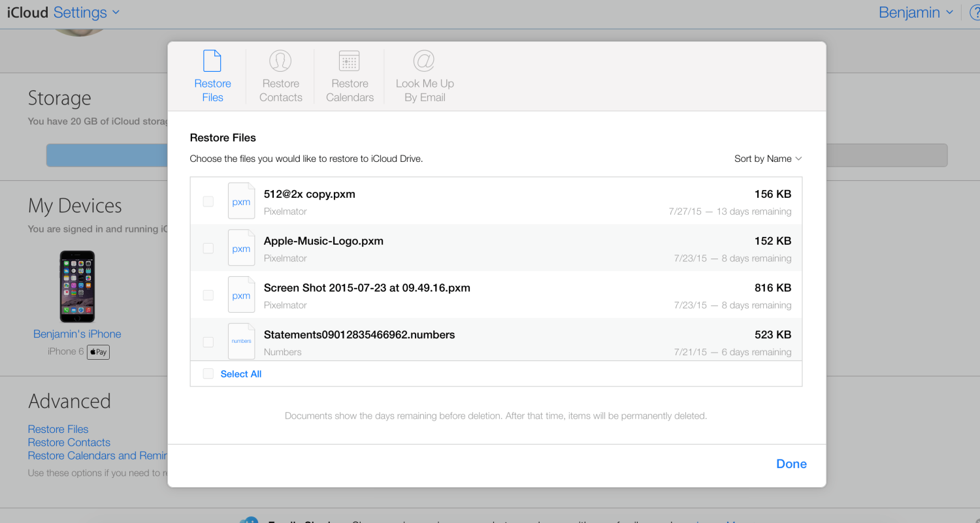Click the Apple Pay badge under iPhone 6
This screenshot has height=523, width=980.
pyautogui.click(x=98, y=352)
